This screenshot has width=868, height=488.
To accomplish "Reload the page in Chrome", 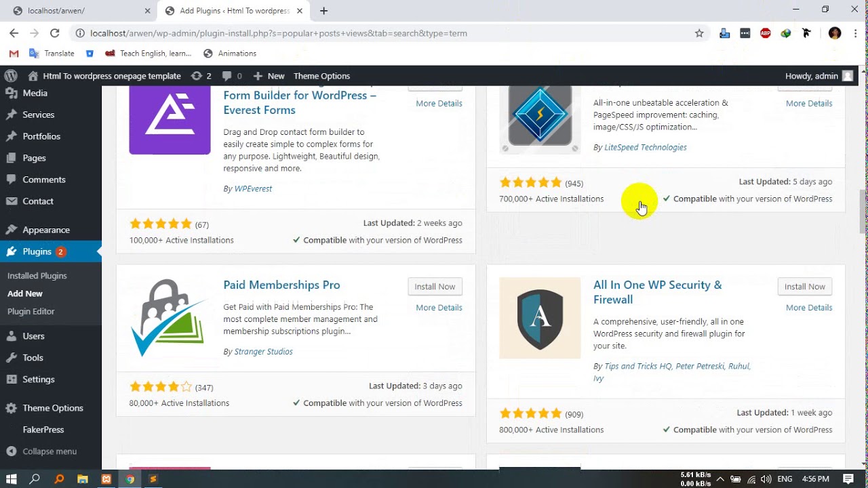I will tap(55, 33).
